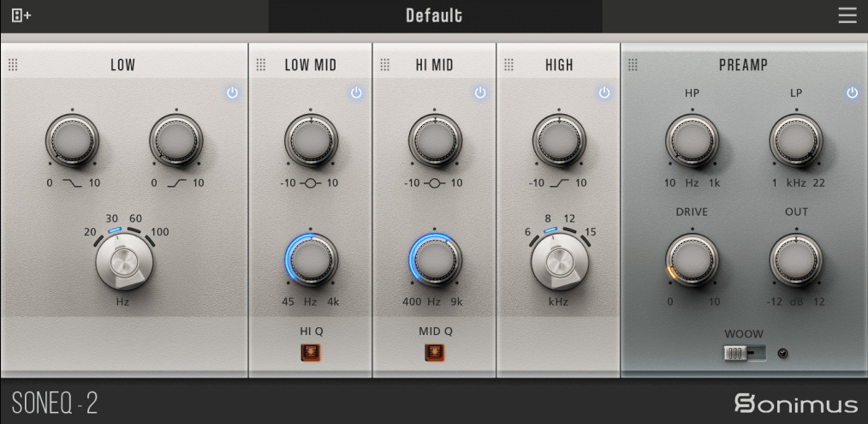Screen dimensions: 868x424
Task: Click the OUT label
Action: [x=796, y=212]
